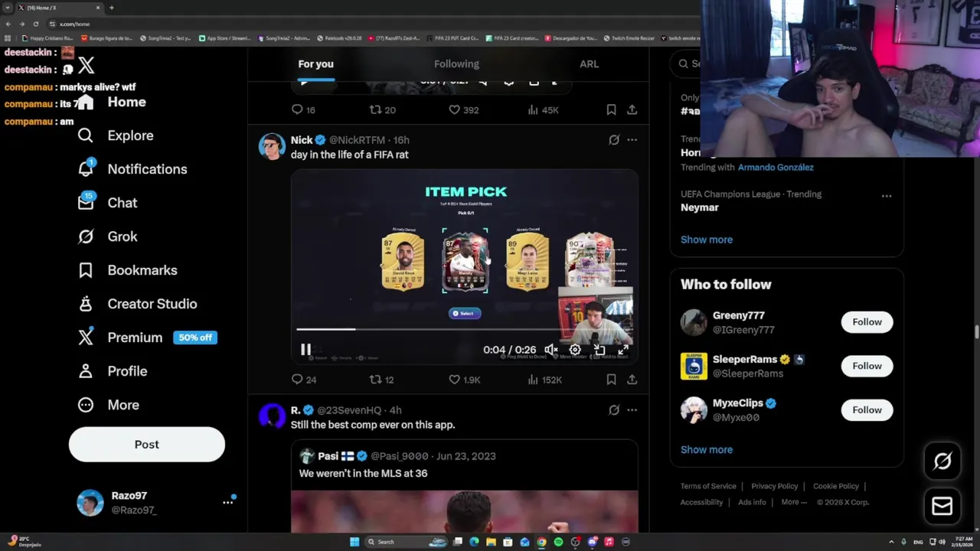This screenshot has width=980, height=551.
Task: Open Neymar trend more options
Action: (886, 196)
